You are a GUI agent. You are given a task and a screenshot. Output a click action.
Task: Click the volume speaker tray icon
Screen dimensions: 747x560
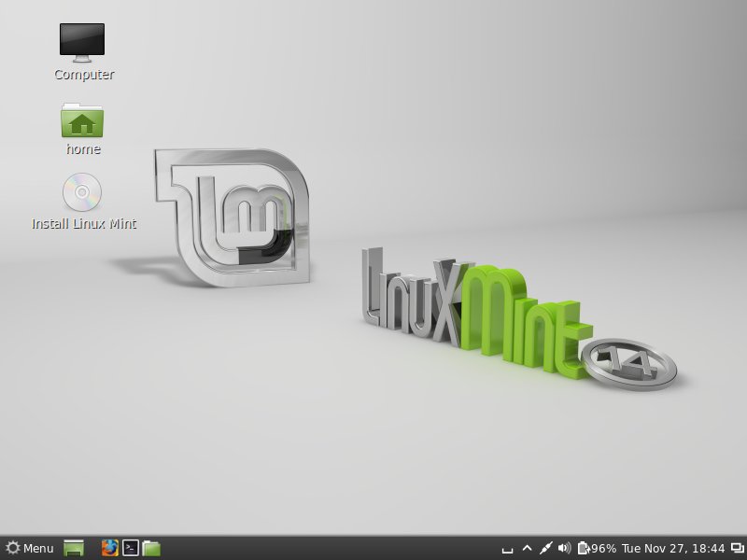point(565,549)
